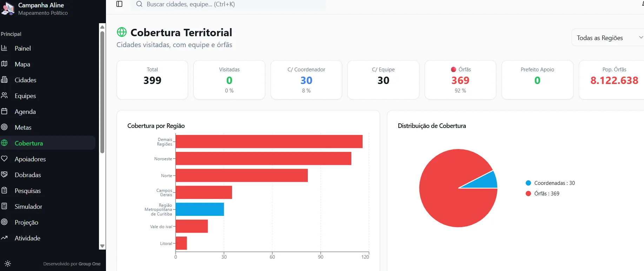644x271 pixels.
Task: Click the Órfãs red legend swatch
Action: (528, 194)
